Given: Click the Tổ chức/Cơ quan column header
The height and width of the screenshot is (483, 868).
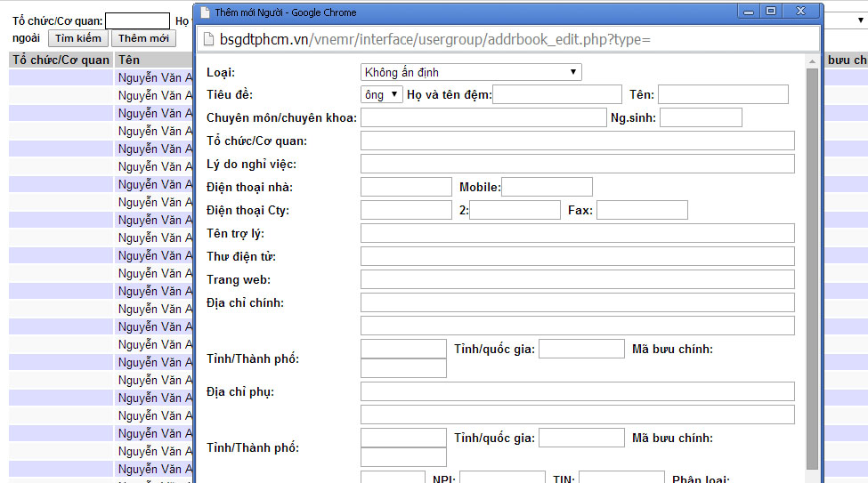Looking at the screenshot, I should pos(61,60).
